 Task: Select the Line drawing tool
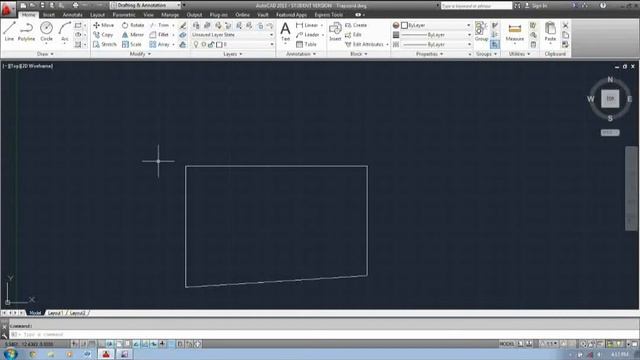(9, 31)
